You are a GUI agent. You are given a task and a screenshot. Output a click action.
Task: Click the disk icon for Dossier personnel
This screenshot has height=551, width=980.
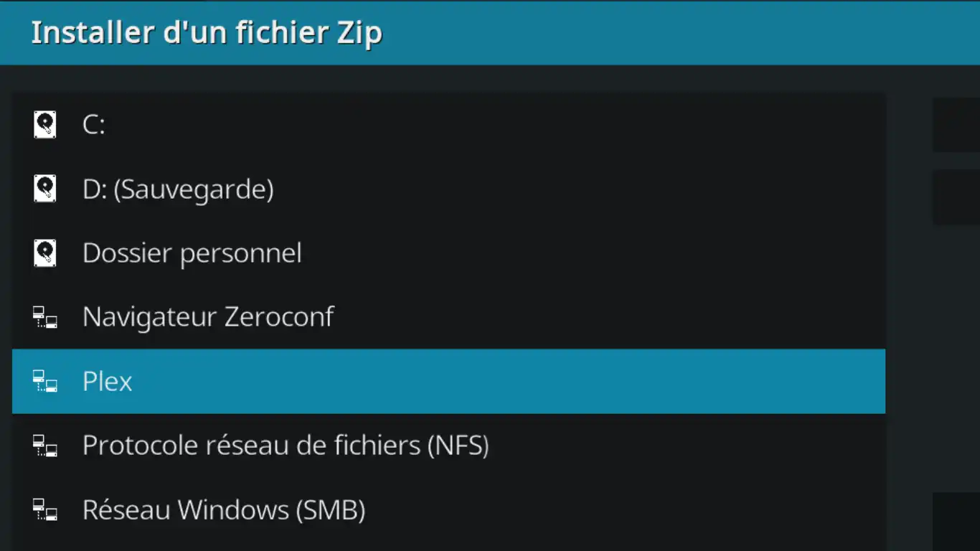pos(44,253)
